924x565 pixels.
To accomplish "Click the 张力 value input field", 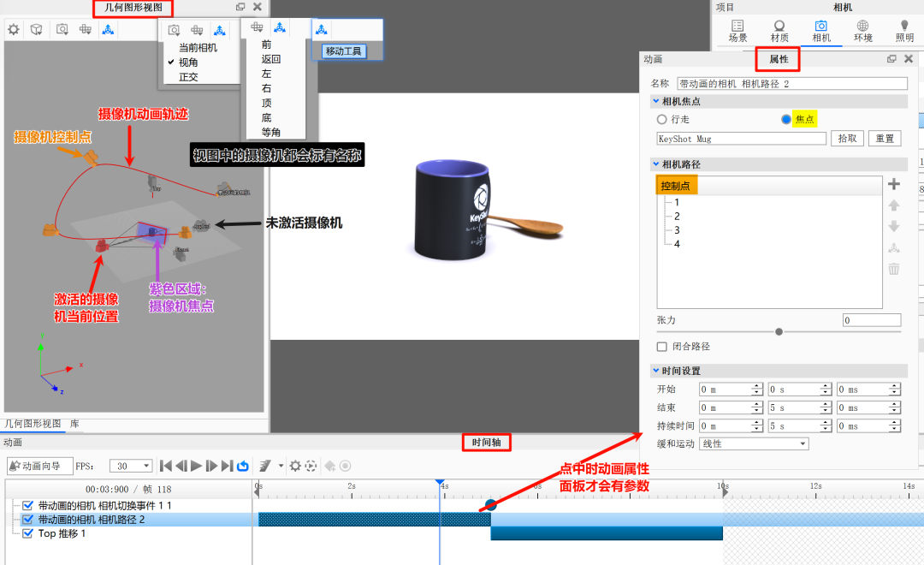I will click(x=872, y=320).
